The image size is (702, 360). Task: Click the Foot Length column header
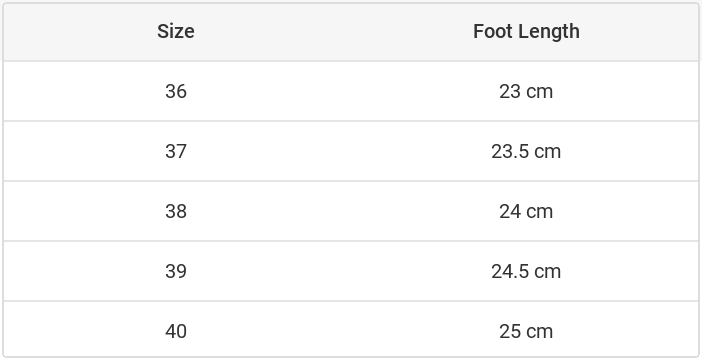pyautogui.click(x=526, y=31)
